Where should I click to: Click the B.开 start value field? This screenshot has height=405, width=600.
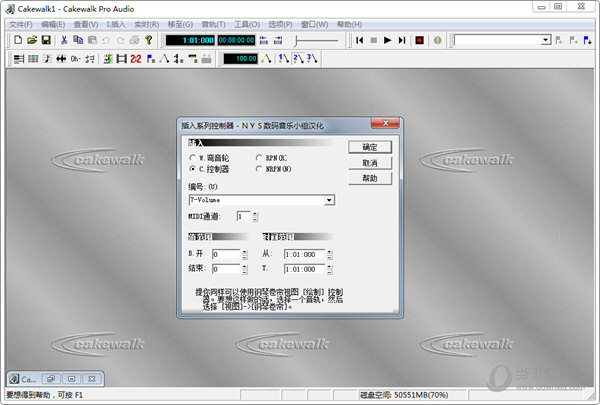[226, 255]
